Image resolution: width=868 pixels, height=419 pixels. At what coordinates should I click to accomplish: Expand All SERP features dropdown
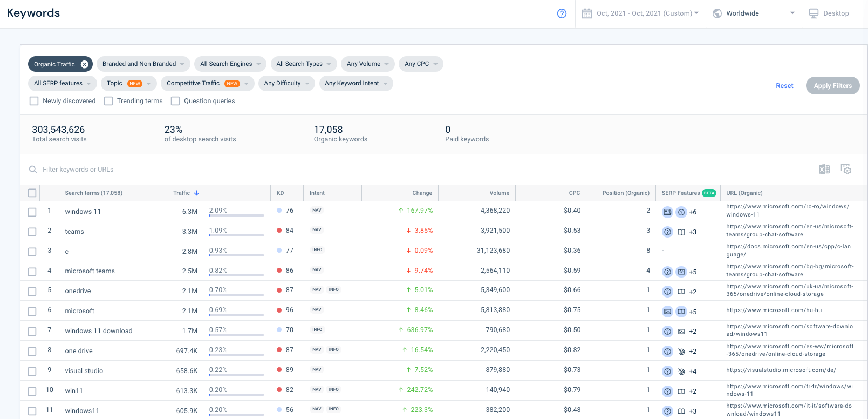63,83
